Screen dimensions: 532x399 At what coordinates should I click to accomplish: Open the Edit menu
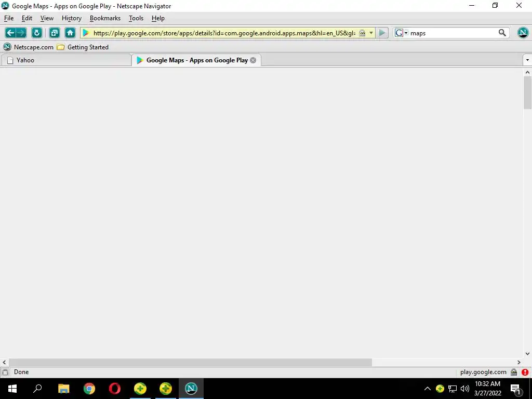tap(27, 18)
